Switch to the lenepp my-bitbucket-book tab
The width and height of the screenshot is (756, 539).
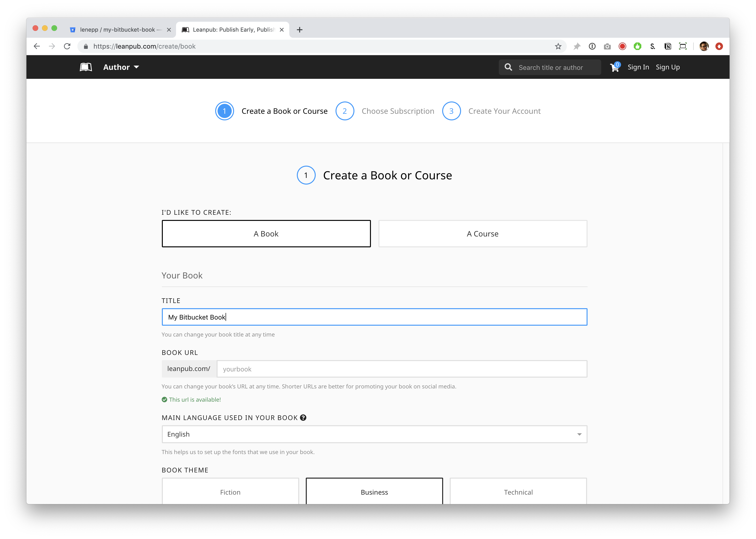118,30
